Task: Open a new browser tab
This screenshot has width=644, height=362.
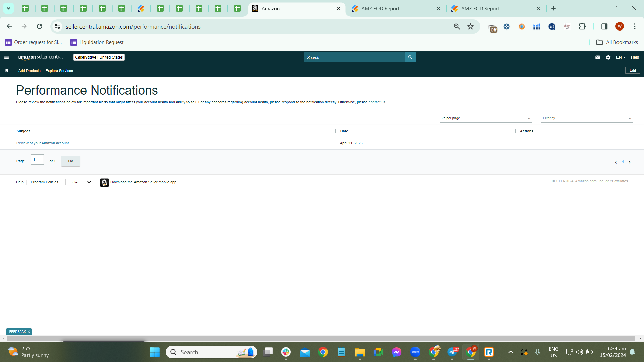Action: (x=554, y=8)
